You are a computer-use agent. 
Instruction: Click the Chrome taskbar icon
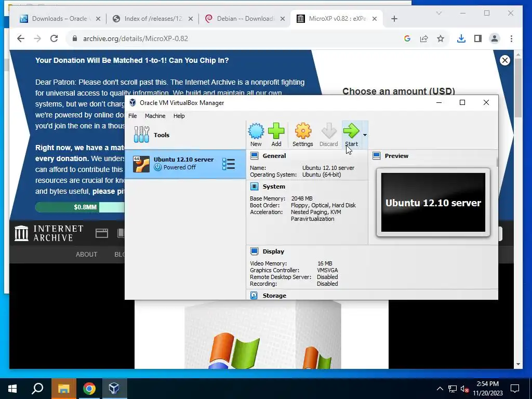89,389
